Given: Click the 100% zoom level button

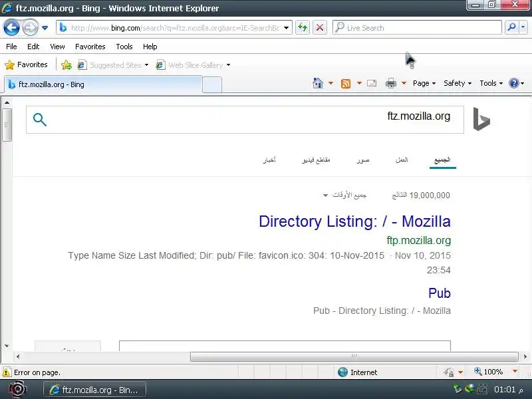Looking at the screenshot, I should (x=489, y=372).
